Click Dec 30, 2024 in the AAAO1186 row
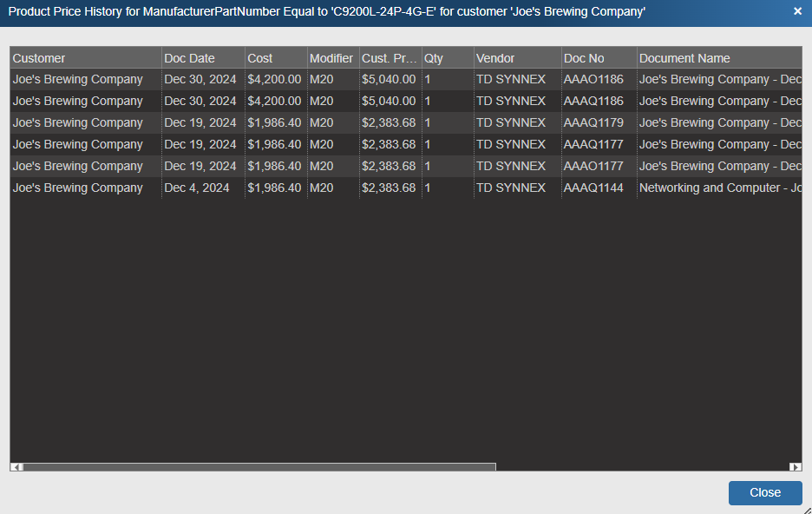Screen dimensions: 812x514 pyautogui.click(x=200, y=79)
